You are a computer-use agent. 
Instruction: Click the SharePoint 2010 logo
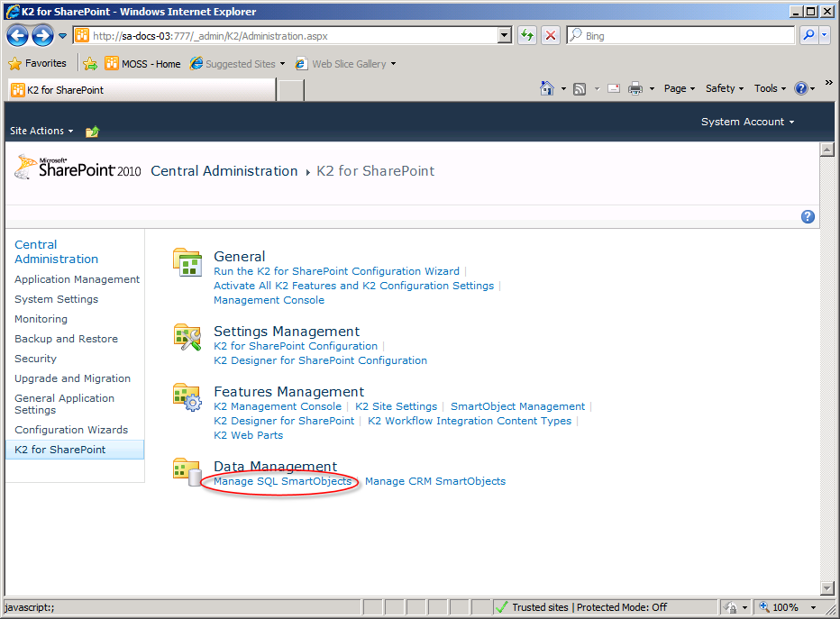78,168
